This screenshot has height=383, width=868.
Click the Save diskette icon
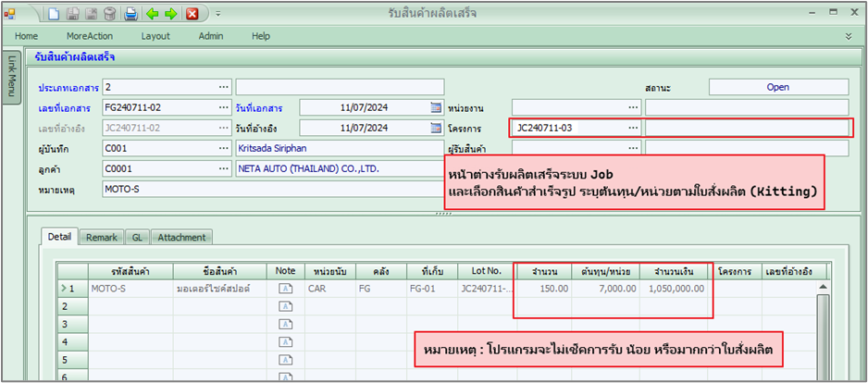[x=73, y=13]
